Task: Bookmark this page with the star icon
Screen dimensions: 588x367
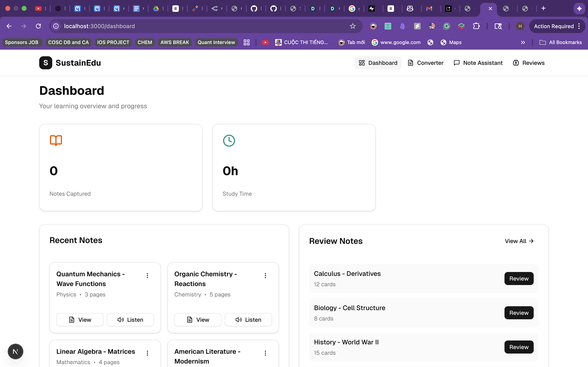Action: [x=353, y=26]
